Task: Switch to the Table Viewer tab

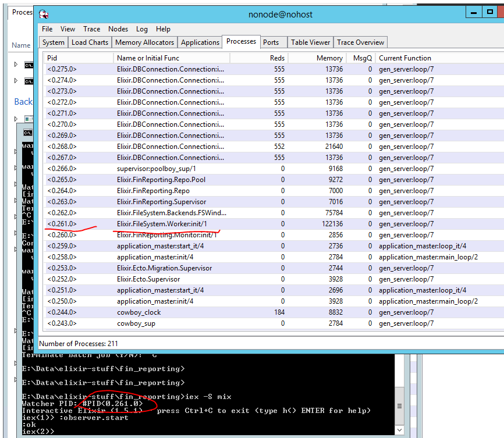Action: [310, 42]
